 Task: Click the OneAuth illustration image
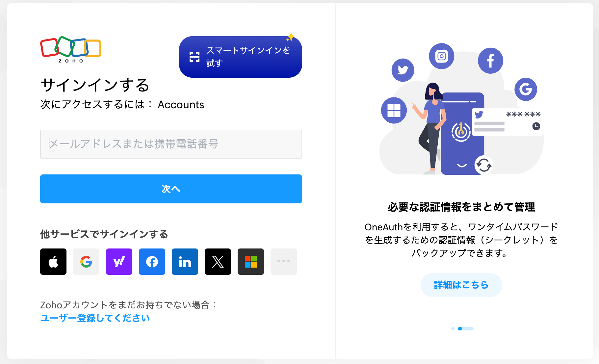pyautogui.click(x=461, y=109)
